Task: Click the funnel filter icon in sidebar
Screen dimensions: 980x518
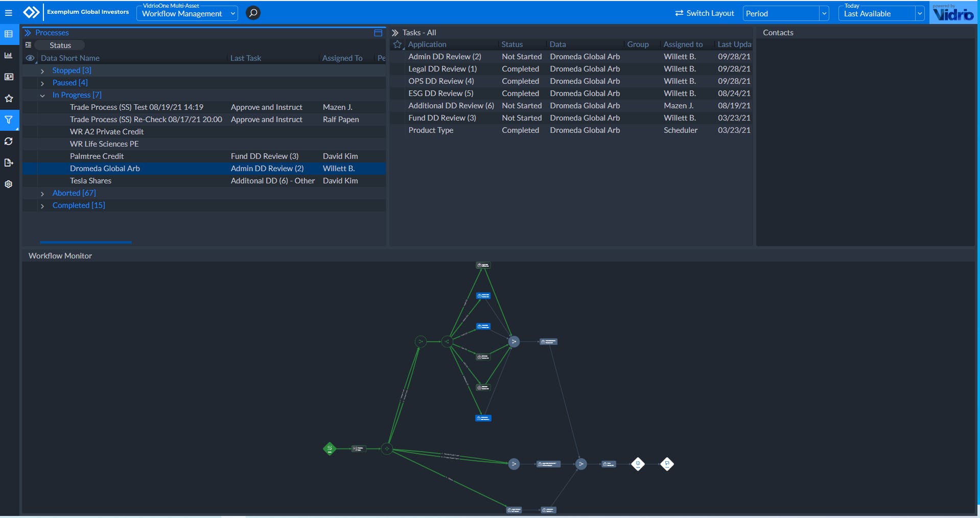Action: [x=9, y=120]
